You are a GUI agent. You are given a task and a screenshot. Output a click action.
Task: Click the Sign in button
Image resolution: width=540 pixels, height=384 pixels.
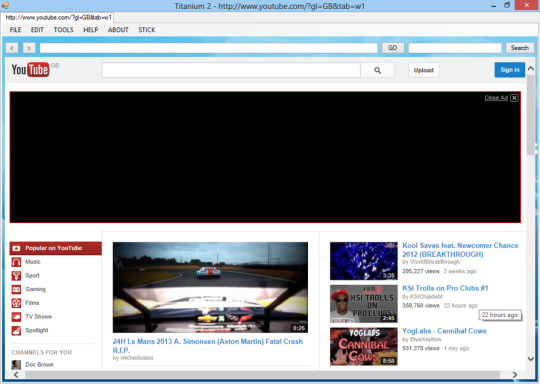point(510,70)
